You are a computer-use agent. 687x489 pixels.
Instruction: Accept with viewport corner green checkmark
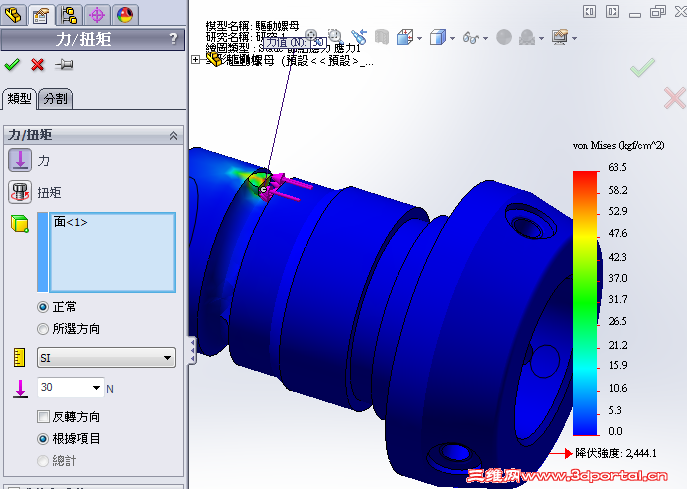click(642, 68)
